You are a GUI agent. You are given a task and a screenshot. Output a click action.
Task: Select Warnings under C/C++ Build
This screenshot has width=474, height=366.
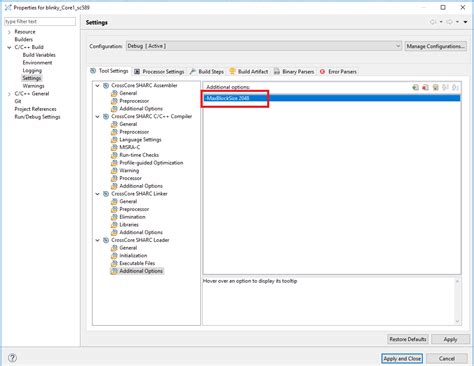tap(33, 86)
